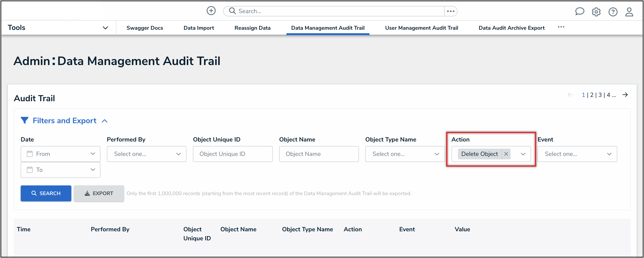The width and height of the screenshot is (644, 258).
Task: Open the From date dropdown
Action: pyautogui.click(x=61, y=154)
